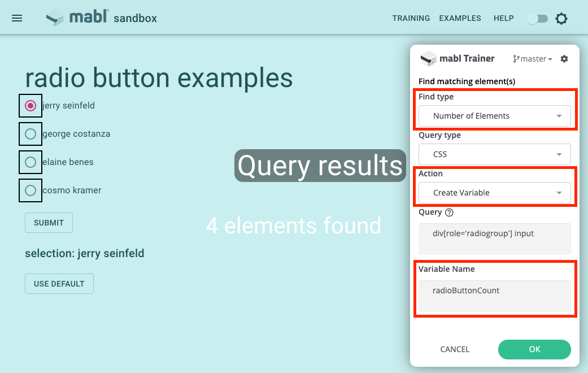Select the george costanza radio button
This screenshot has width=588, height=373.
point(30,134)
